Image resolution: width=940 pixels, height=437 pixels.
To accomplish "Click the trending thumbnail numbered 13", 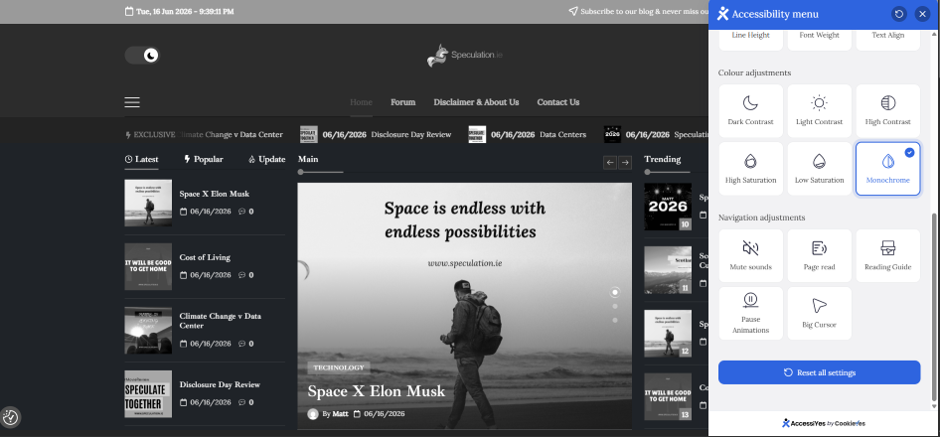I will click(668, 397).
